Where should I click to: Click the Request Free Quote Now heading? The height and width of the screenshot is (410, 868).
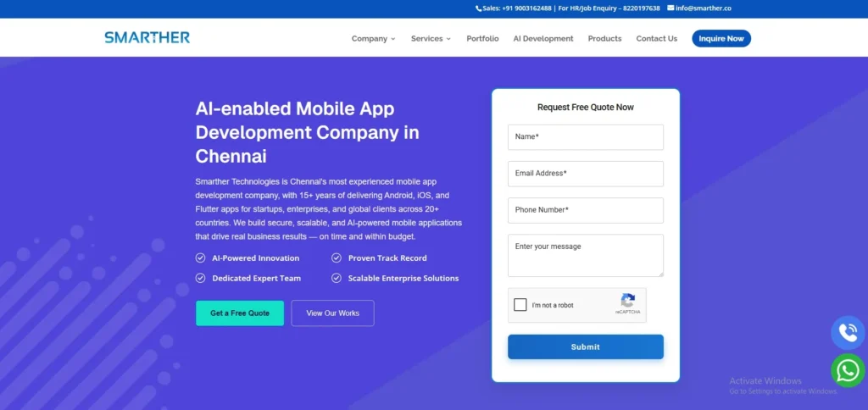pyautogui.click(x=585, y=108)
